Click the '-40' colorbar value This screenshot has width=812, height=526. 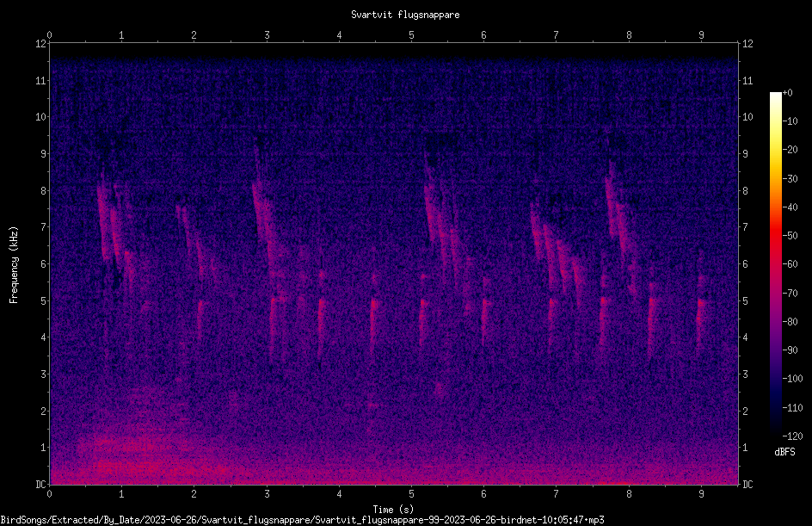click(x=790, y=207)
